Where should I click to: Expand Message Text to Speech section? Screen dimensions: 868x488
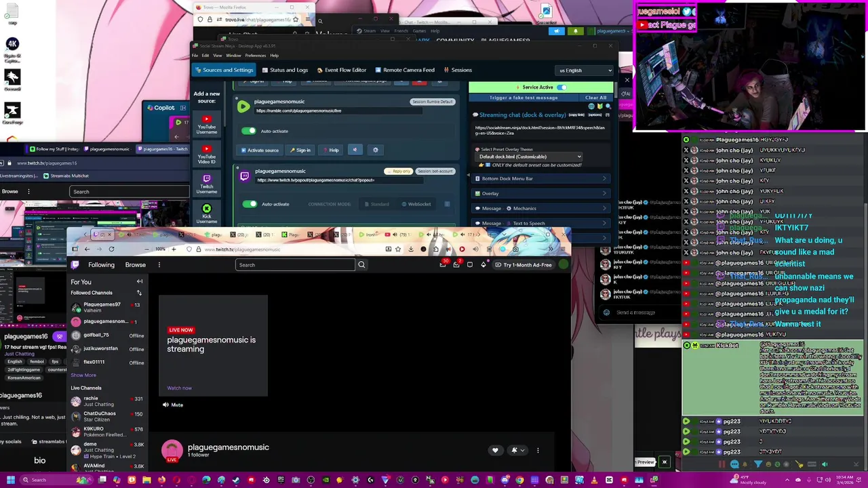click(x=542, y=223)
